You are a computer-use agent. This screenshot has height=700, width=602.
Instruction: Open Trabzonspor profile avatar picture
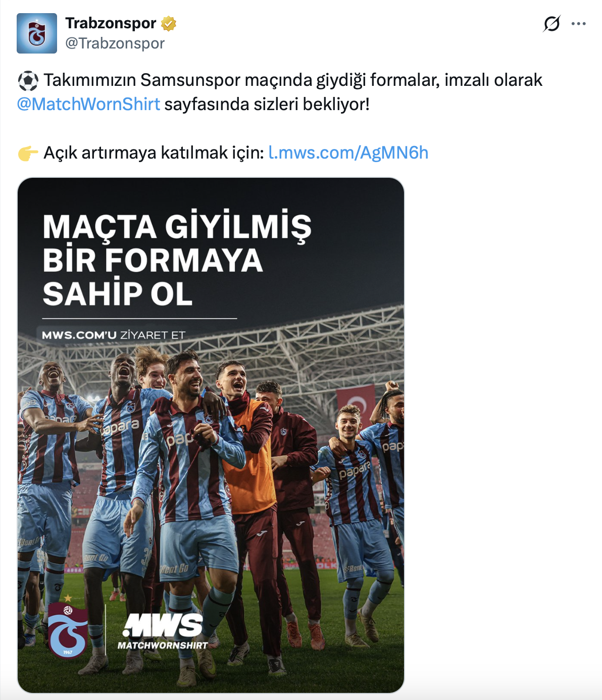[37, 33]
